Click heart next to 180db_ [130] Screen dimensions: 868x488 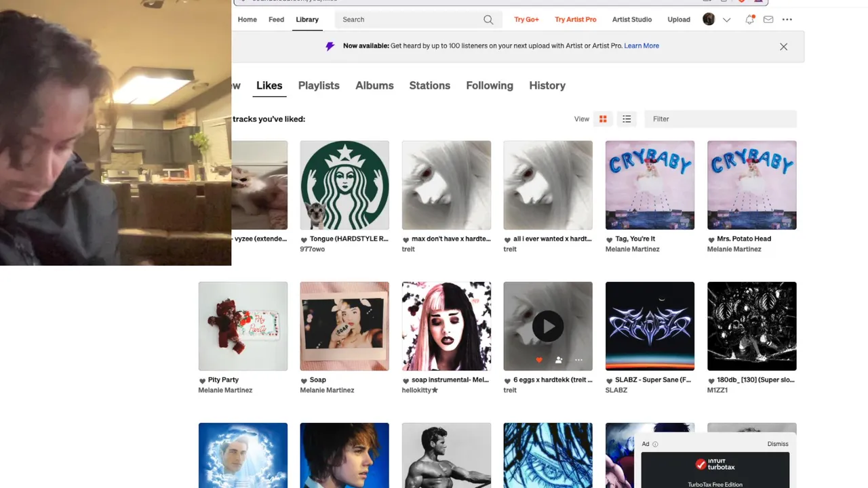[x=711, y=381]
